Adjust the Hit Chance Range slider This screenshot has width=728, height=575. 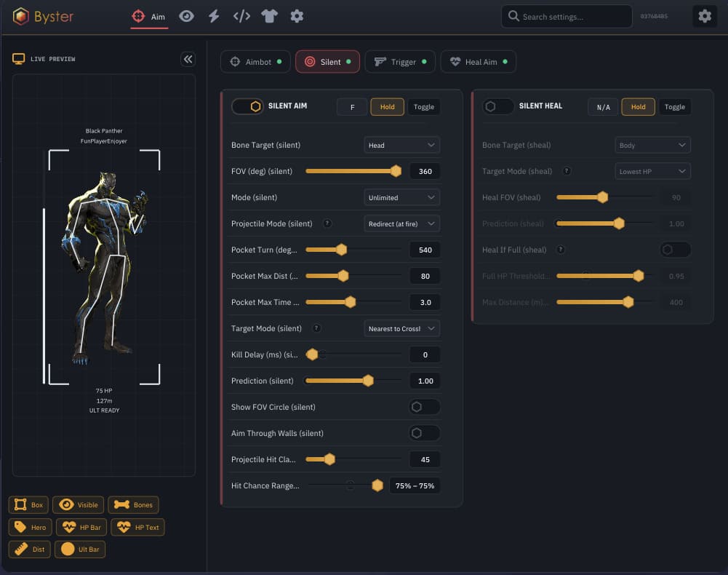click(346, 485)
